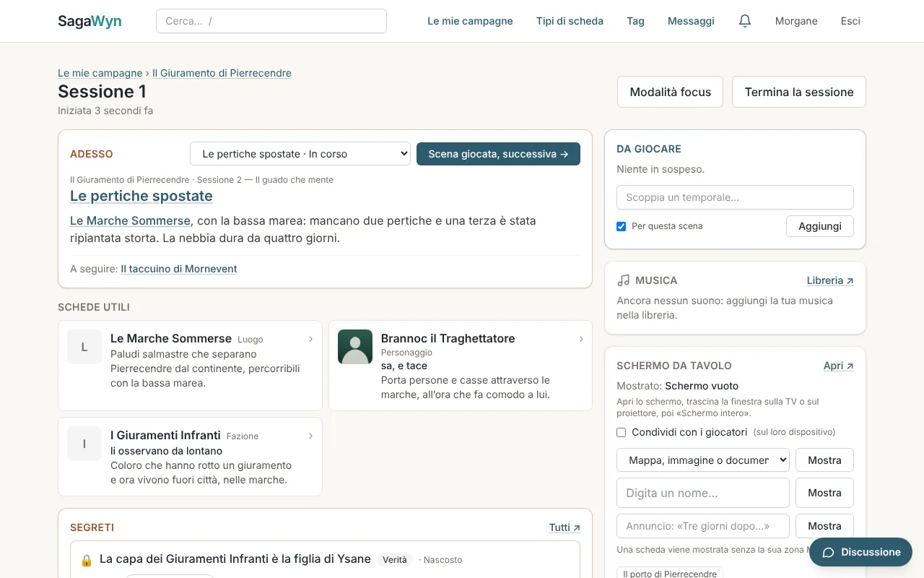
Task: Click the Cerca search field
Action: pyautogui.click(x=271, y=21)
